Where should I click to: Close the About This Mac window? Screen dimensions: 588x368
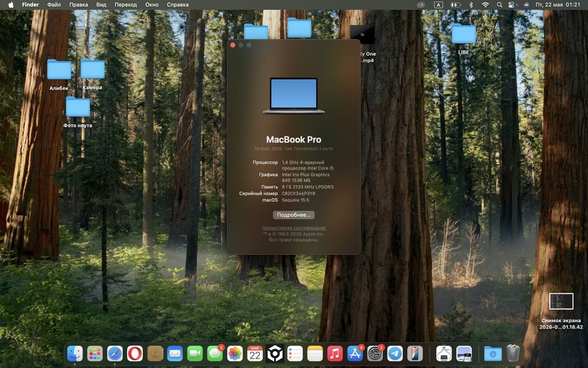click(x=233, y=45)
